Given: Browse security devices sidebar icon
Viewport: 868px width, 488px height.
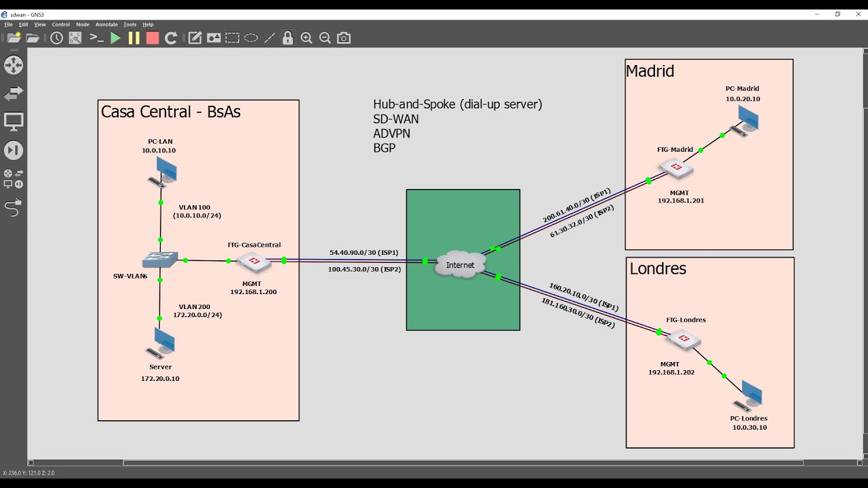Looking at the screenshot, I should [14, 150].
